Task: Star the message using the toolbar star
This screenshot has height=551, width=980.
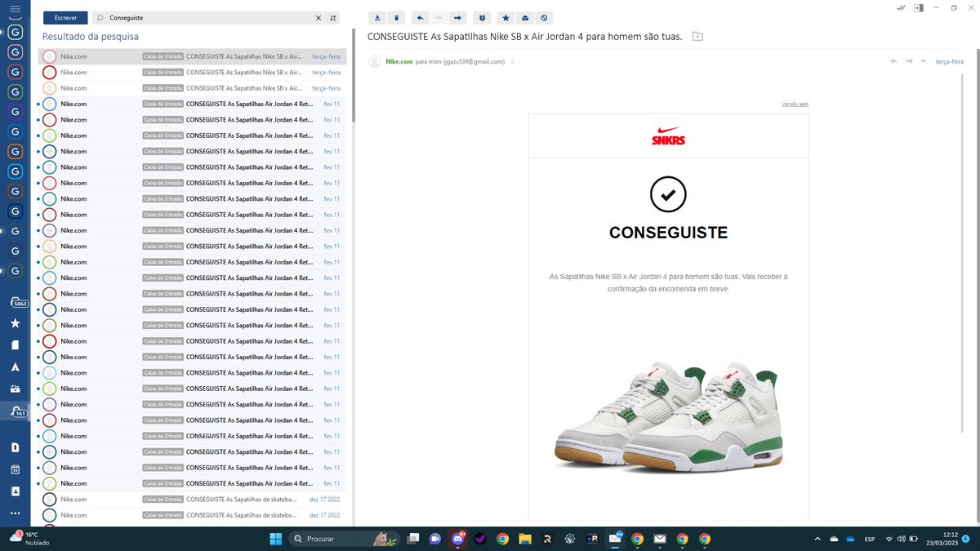Action: coord(506,17)
